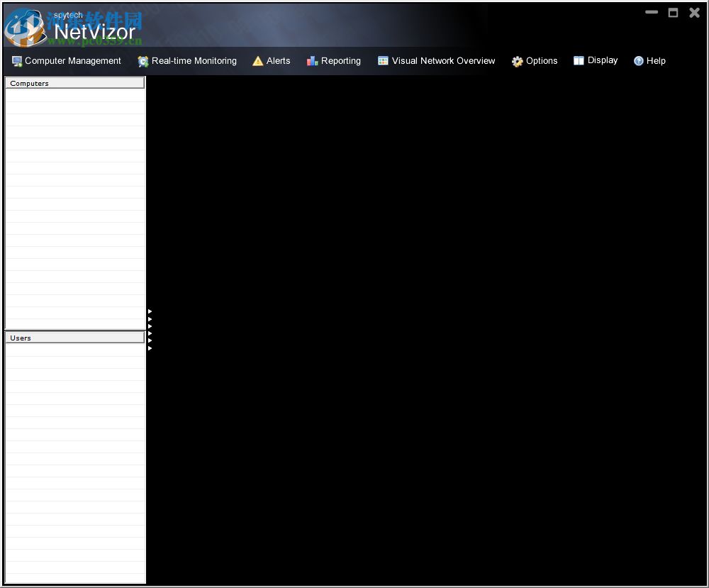
Task: Select the Computer Management monitor icon
Action: click(16, 61)
